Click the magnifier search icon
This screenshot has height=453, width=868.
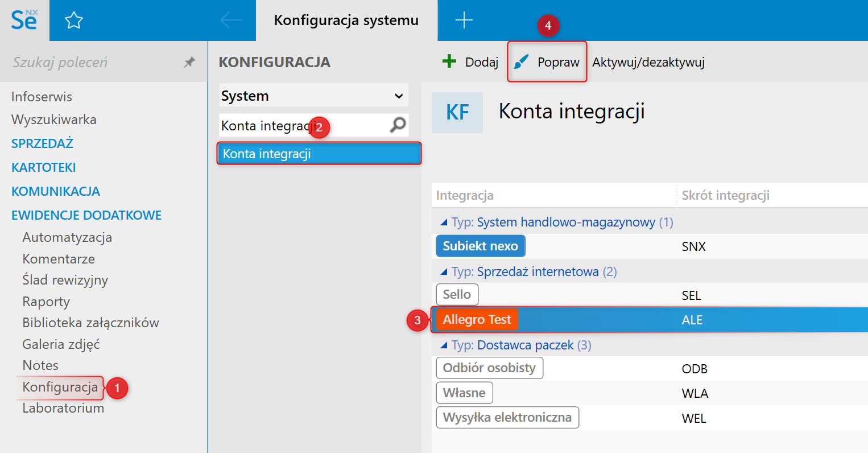398,125
